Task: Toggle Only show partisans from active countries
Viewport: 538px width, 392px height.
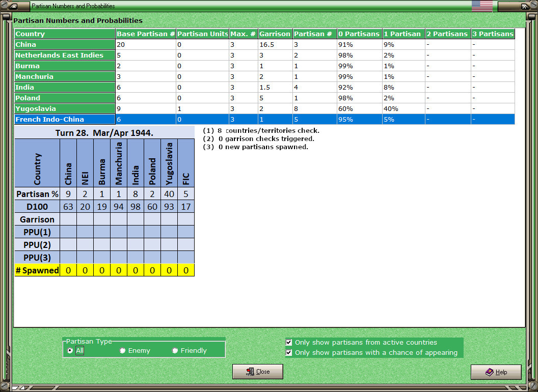Action: click(289, 342)
